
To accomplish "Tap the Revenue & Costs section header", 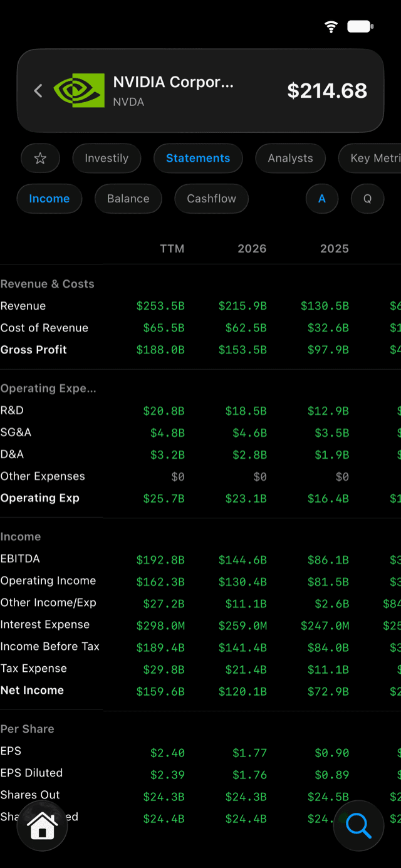I will coord(47,284).
